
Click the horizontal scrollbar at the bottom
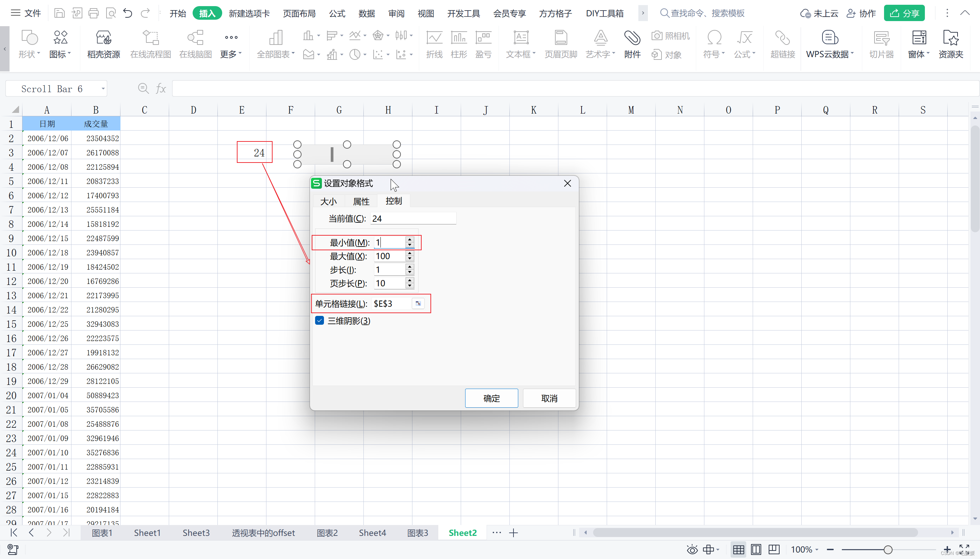click(x=755, y=532)
